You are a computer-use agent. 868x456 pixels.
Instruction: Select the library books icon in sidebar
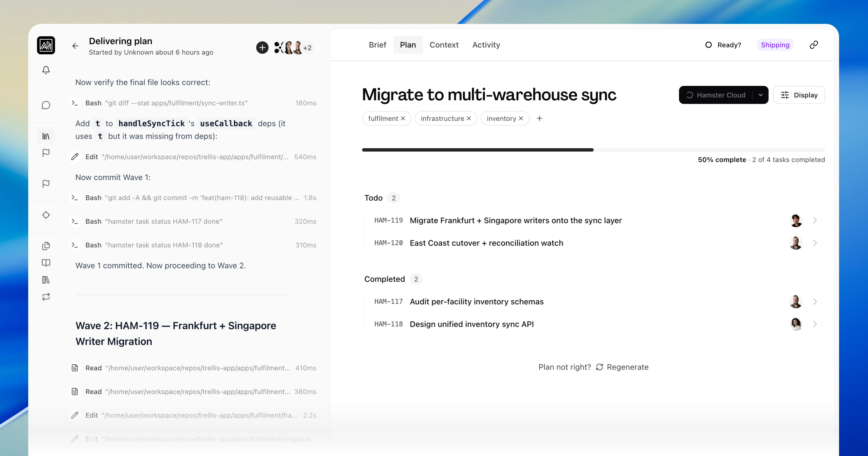(46, 136)
